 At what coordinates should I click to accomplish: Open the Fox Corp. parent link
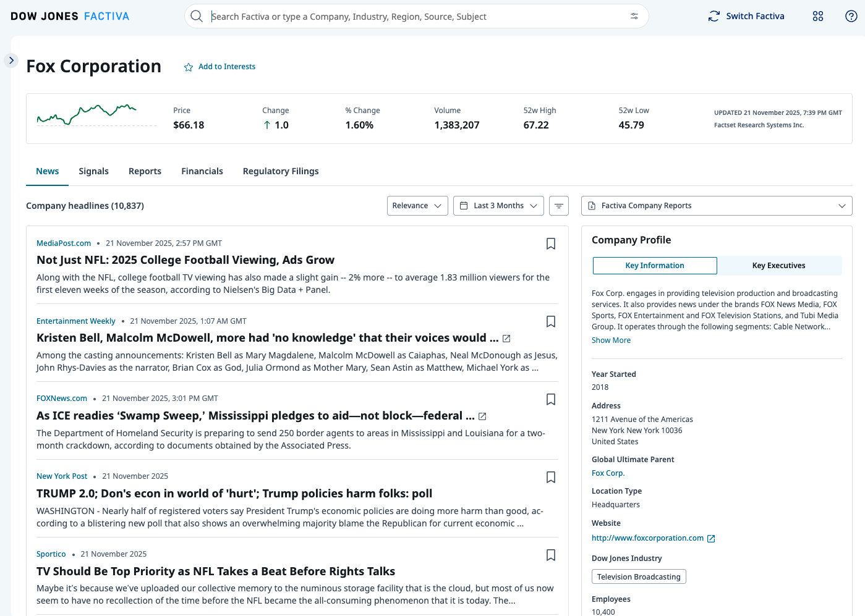608,473
